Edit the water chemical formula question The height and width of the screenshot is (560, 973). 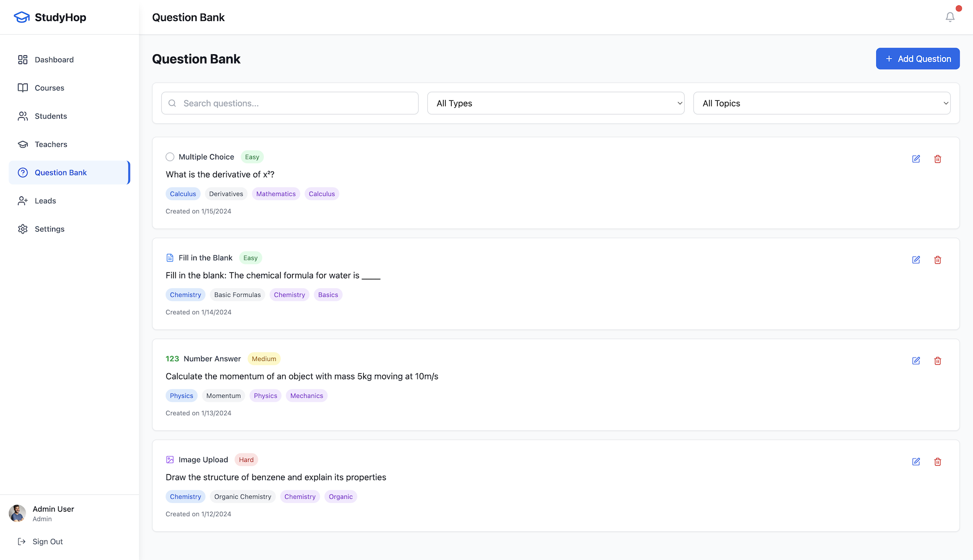tap(916, 260)
